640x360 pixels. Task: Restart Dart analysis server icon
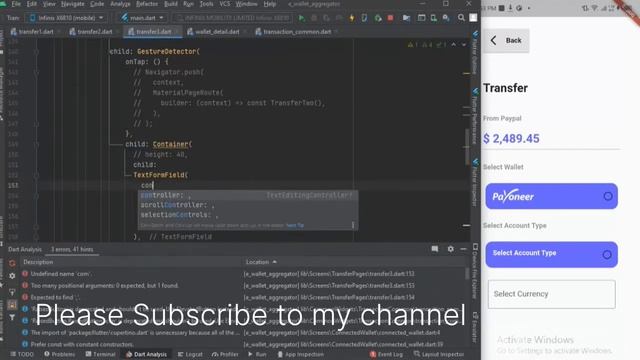click(12, 263)
